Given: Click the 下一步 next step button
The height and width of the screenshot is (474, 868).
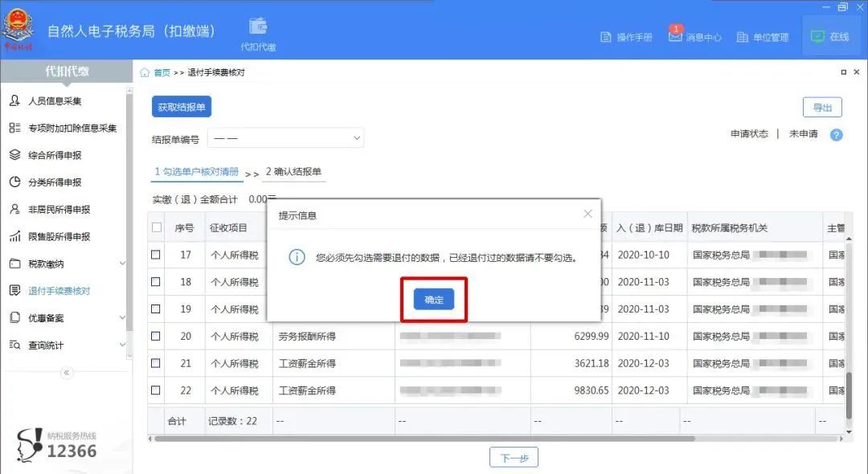Looking at the screenshot, I should (514, 458).
